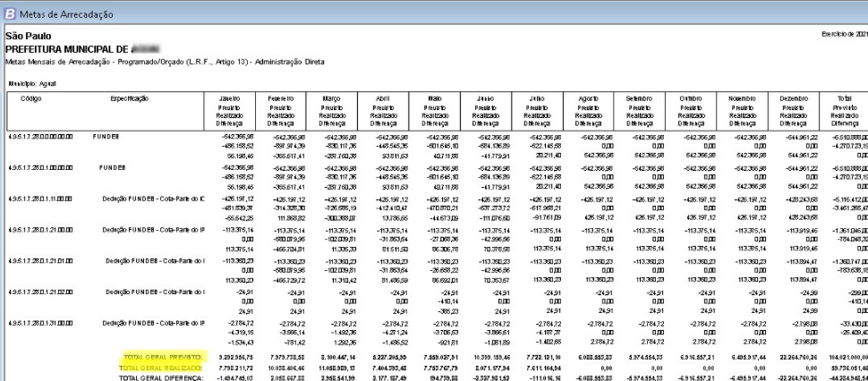The image size is (868, 381).
Task: Select account code ending in 1.21.02.00
Action: [x=38, y=292]
